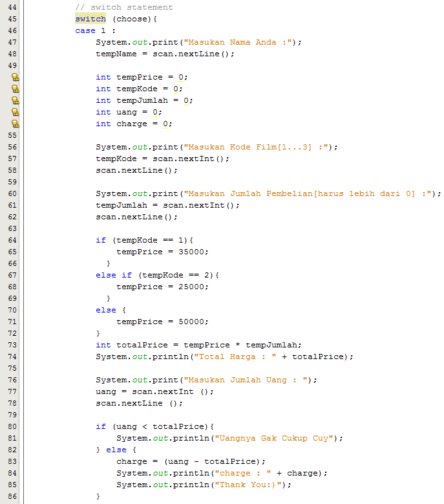
Task: Click "tempJumlah = scan.nextInt();" line
Action: (167, 205)
